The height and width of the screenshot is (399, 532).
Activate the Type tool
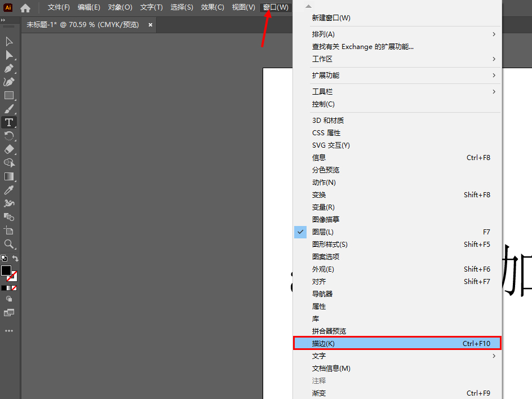9,122
